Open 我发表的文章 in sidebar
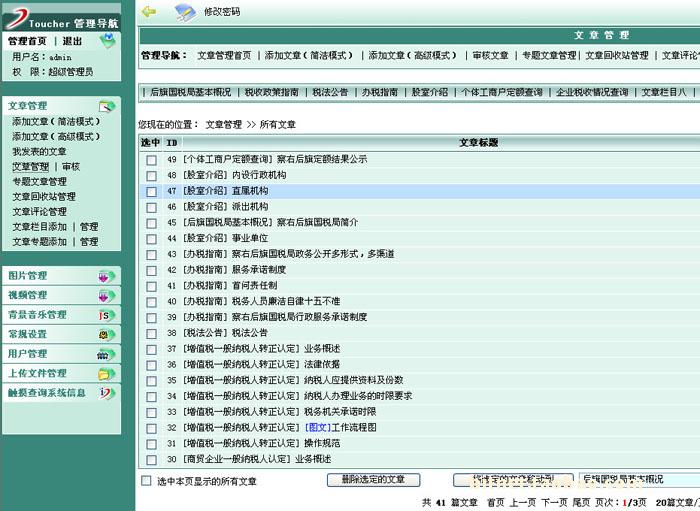700x511 pixels. tap(39, 152)
